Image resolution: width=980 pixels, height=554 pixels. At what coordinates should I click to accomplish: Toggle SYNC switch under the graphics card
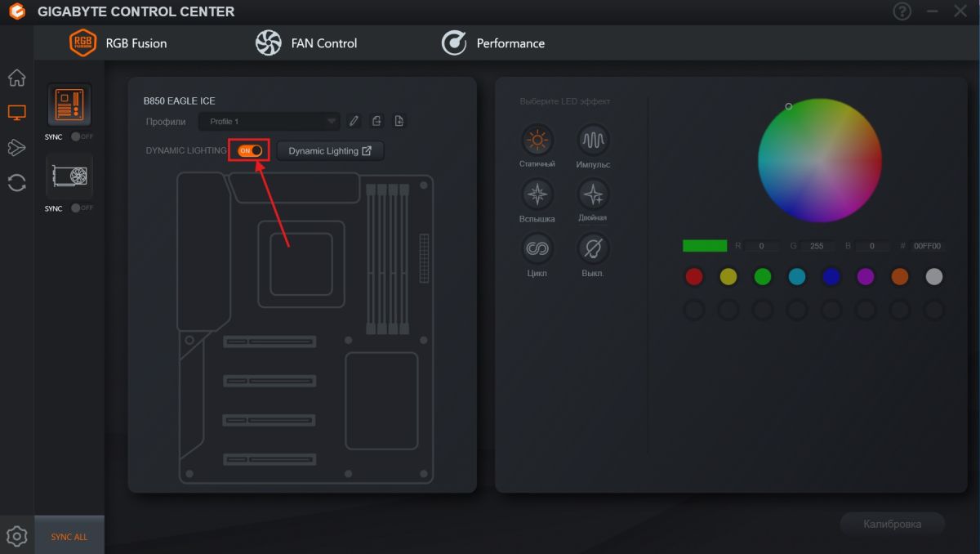[x=82, y=208]
